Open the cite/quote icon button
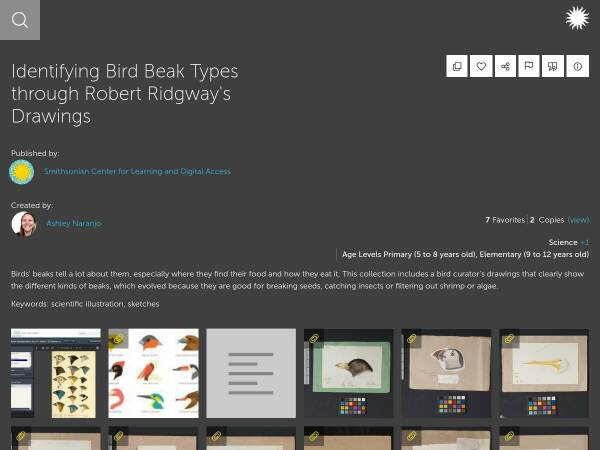600x450 pixels. click(553, 66)
